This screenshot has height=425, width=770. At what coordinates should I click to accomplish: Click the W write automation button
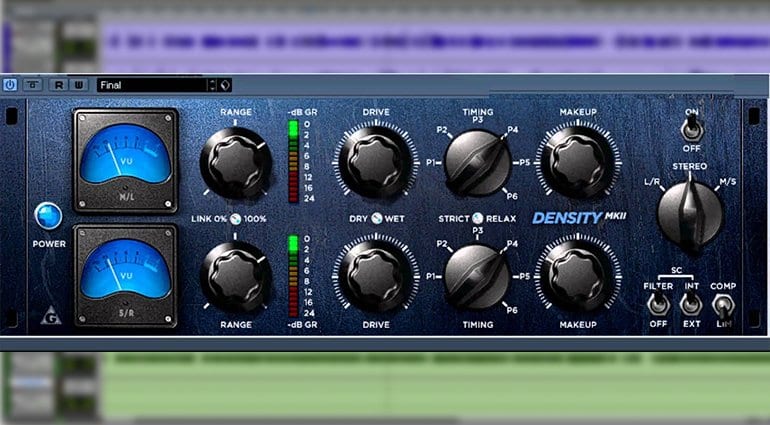pos(79,85)
